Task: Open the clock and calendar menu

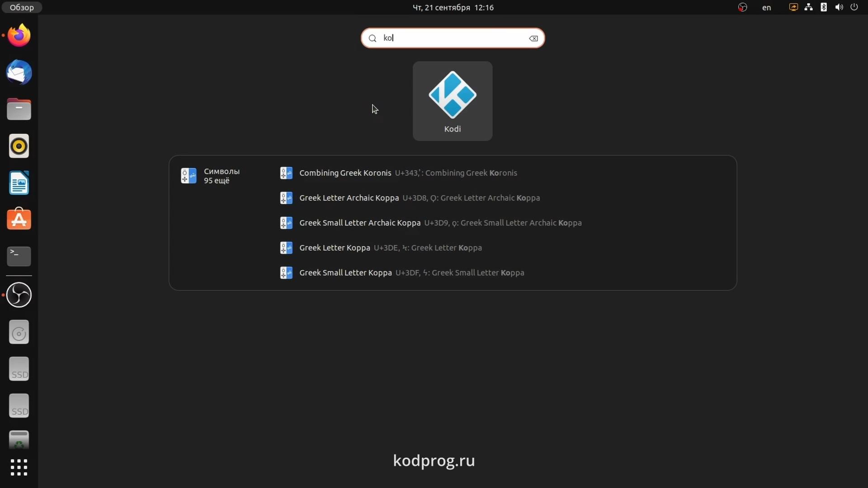Action: (453, 7)
